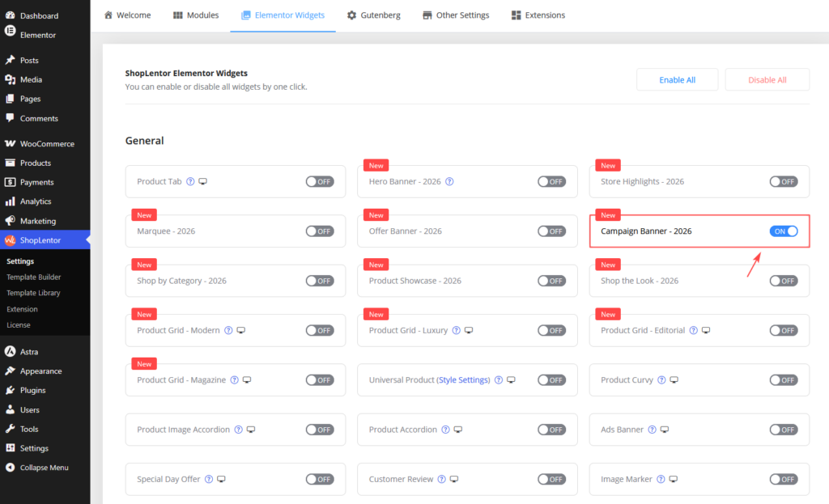Open help icon for Product Grid - Magazine

[x=234, y=380]
